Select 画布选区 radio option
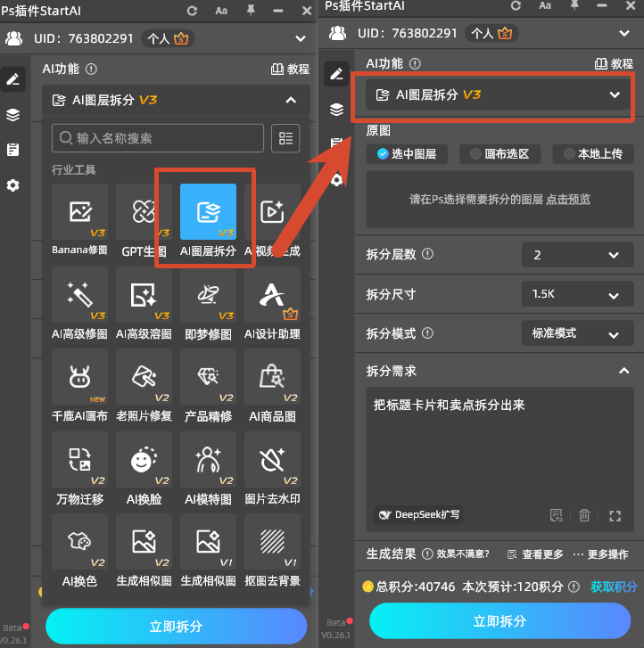The height and width of the screenshot is (648, 644). coord(500,154)
